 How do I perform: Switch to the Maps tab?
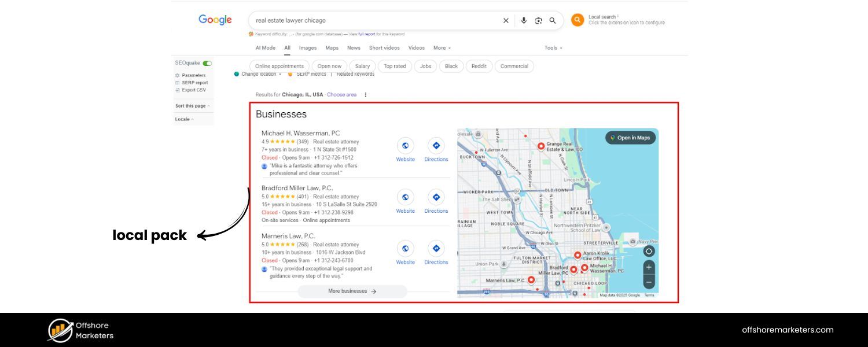tap(332, 48)
